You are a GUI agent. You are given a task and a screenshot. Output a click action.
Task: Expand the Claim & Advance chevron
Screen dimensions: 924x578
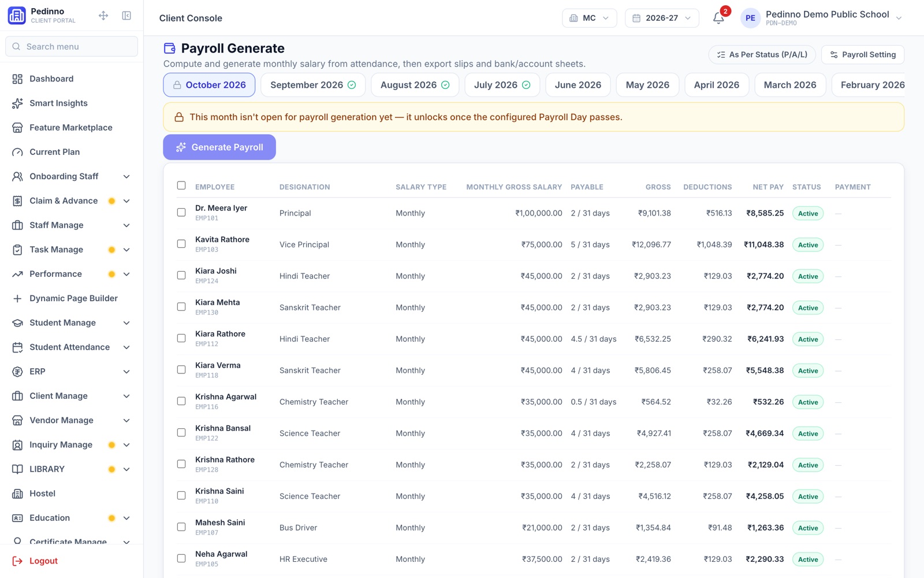[x=126, y=201]
